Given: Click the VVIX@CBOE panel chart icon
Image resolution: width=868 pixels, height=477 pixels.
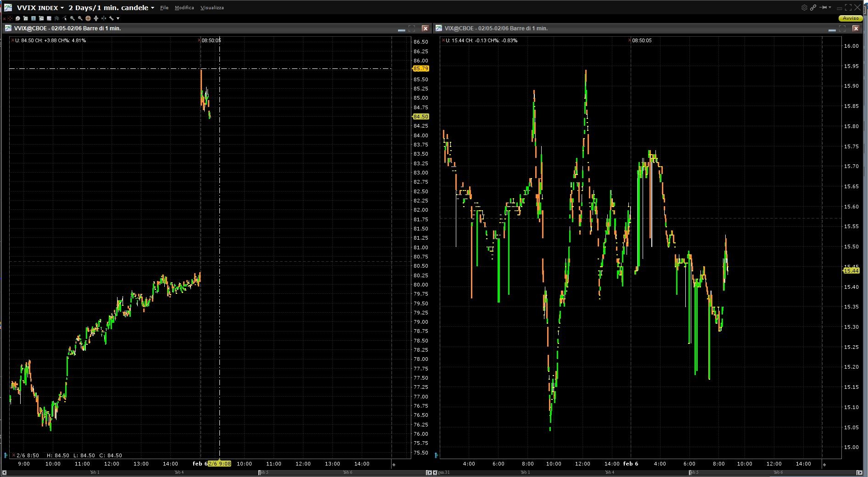Looking at the screenshot, I should 8,28.
